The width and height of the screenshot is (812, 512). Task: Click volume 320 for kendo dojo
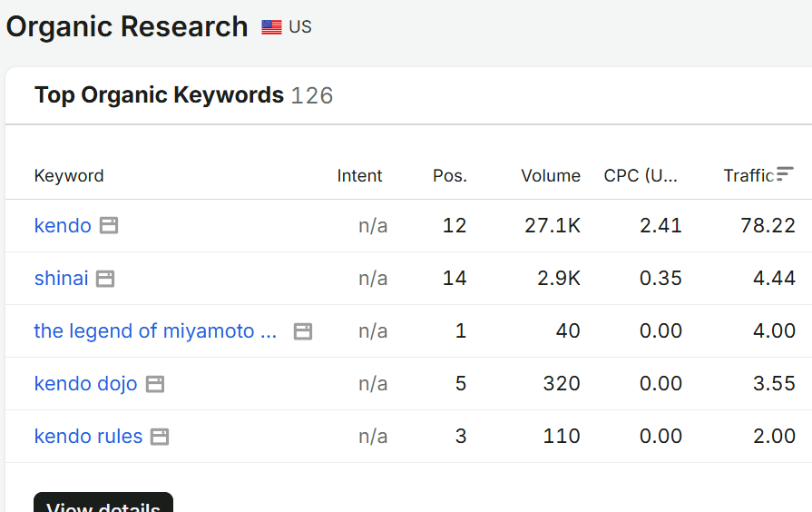pyautogui.click(x=562, y=384)
